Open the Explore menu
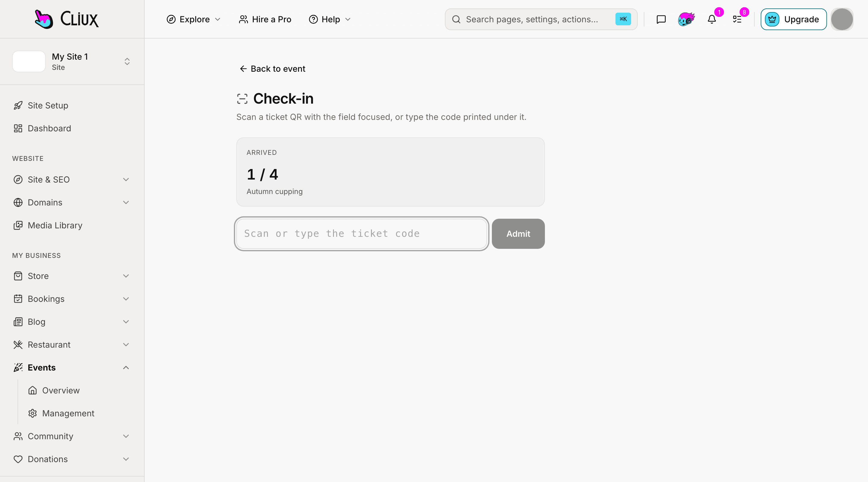This screenshot has height=482, width=868. (193, 19)
